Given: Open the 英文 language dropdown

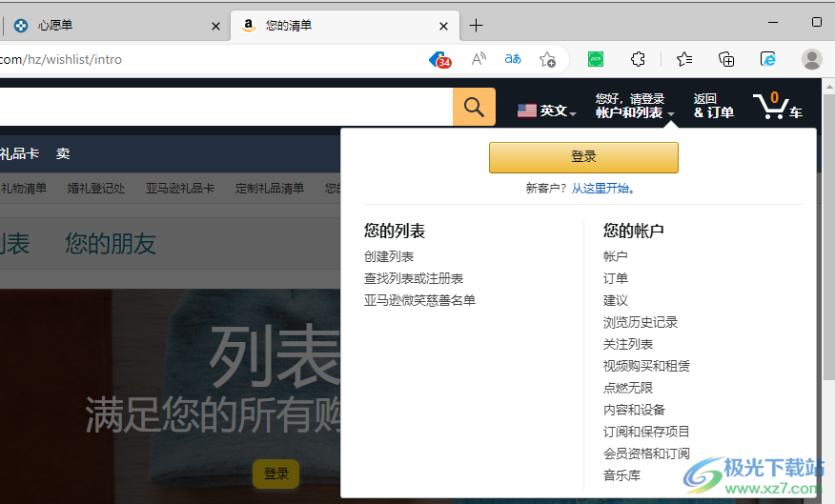Looking at the screenshot, I should (x=547, y=111).
